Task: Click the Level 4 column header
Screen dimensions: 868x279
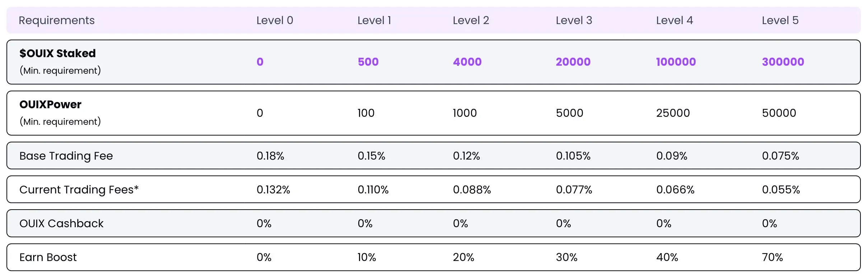Action: click(x=674, y=20)
